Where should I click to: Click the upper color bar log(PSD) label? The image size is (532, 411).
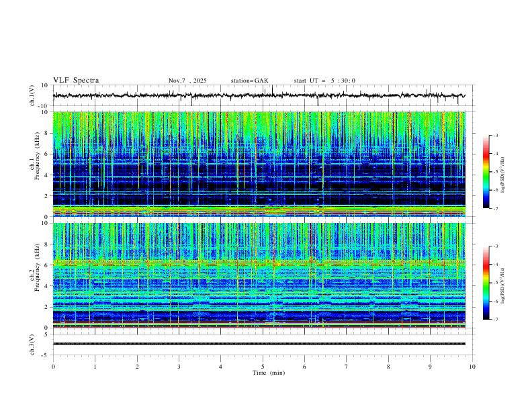(503, 175)
